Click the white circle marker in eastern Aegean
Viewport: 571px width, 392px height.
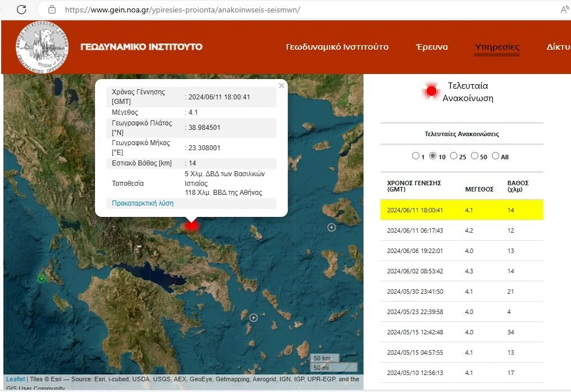331,227
